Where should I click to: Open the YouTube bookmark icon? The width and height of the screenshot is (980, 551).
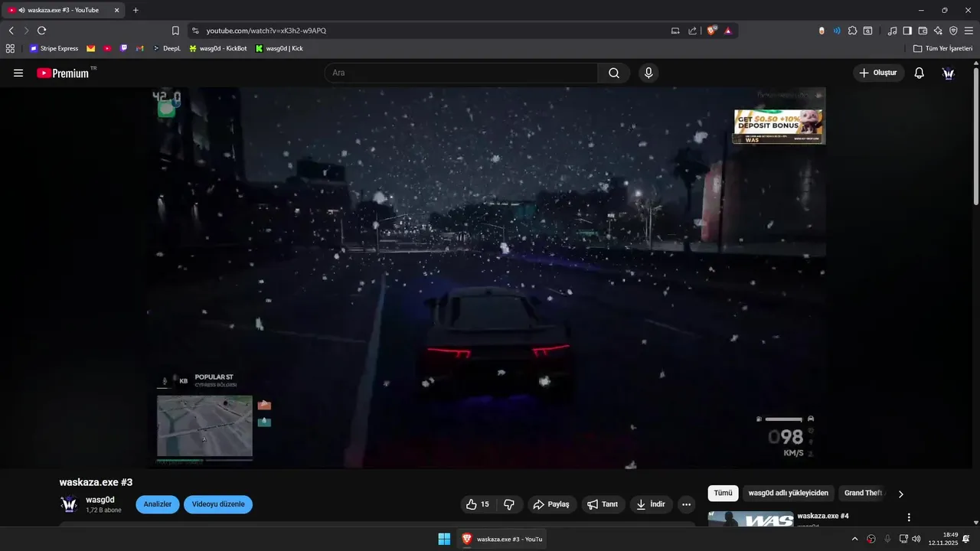tap(107, 48)
